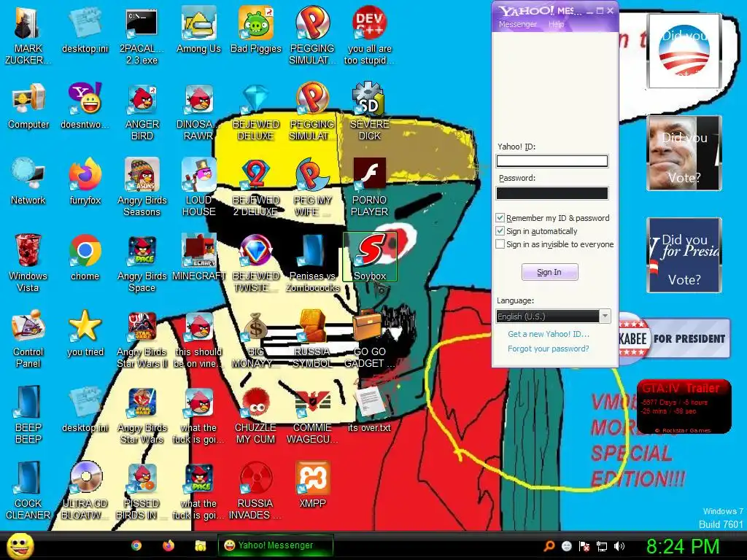Open the Windows Vista recycle bin icon
The image size is (747, 560).
(28, 264)
